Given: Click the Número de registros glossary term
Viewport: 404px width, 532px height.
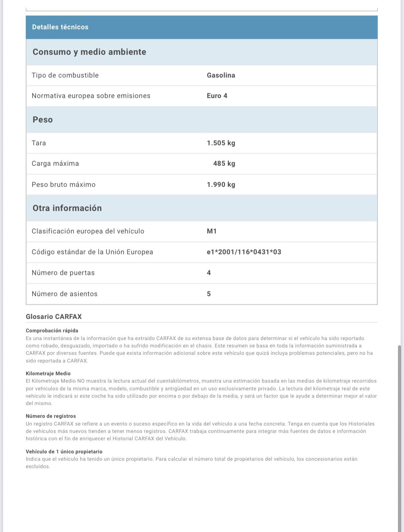Looking at the screenshot, I should 51,416.
